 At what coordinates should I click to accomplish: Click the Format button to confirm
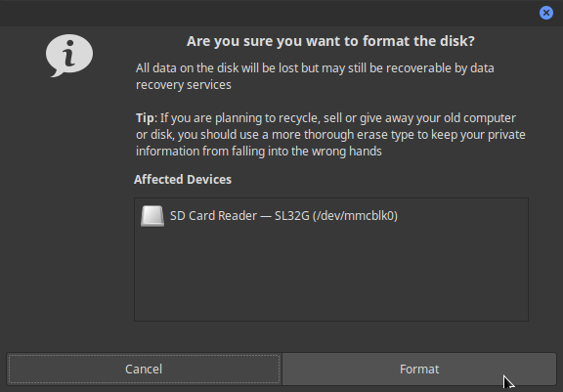(419, 369)
